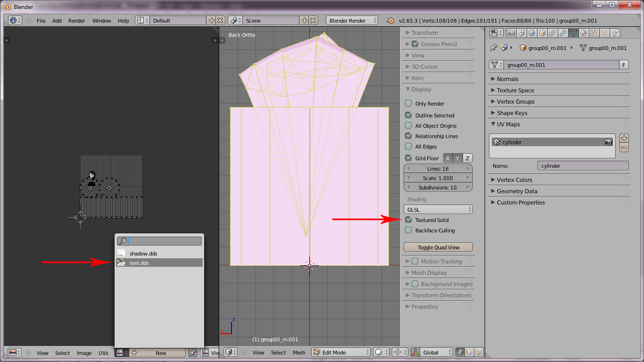644x362 pixels.
Task: Open the Texture properties checker icon
Action: click(x=594, y=33)
